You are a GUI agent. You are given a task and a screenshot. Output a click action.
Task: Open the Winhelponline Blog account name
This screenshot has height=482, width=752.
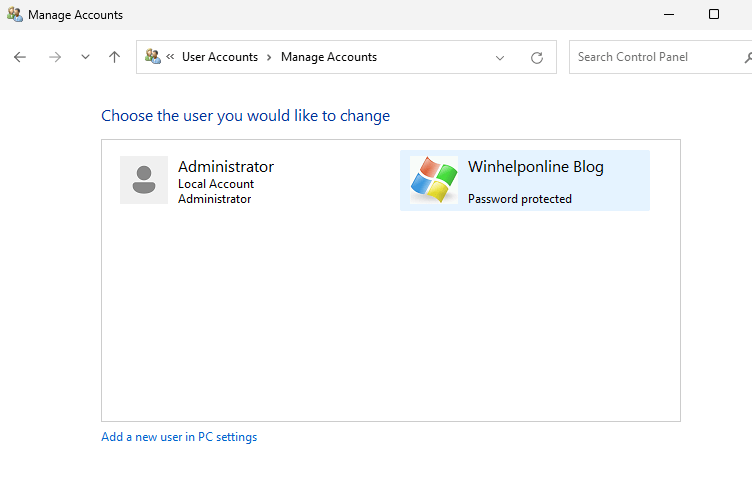coord(536,167)
